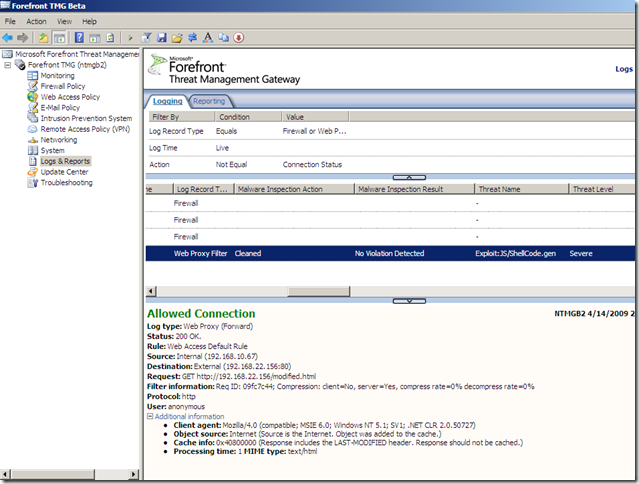Open the Help menu
This screenshot has height=484, width=639.
point(89,22)
